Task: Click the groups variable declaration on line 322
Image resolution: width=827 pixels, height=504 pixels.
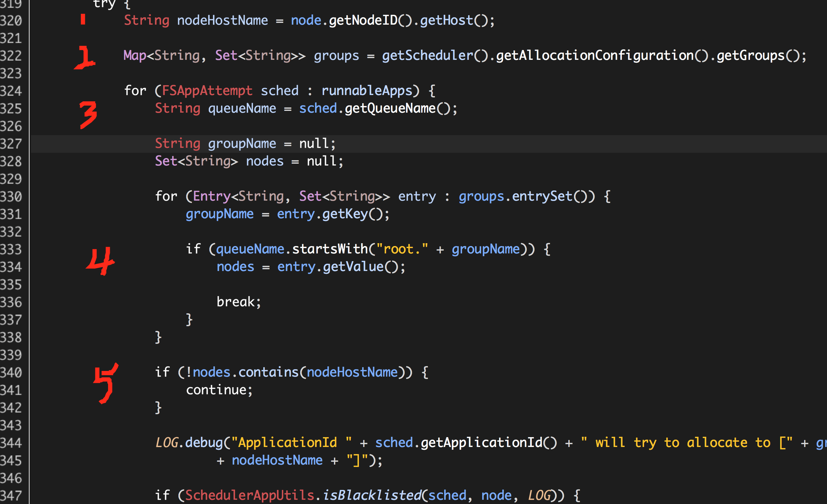Action: point(336,56)
